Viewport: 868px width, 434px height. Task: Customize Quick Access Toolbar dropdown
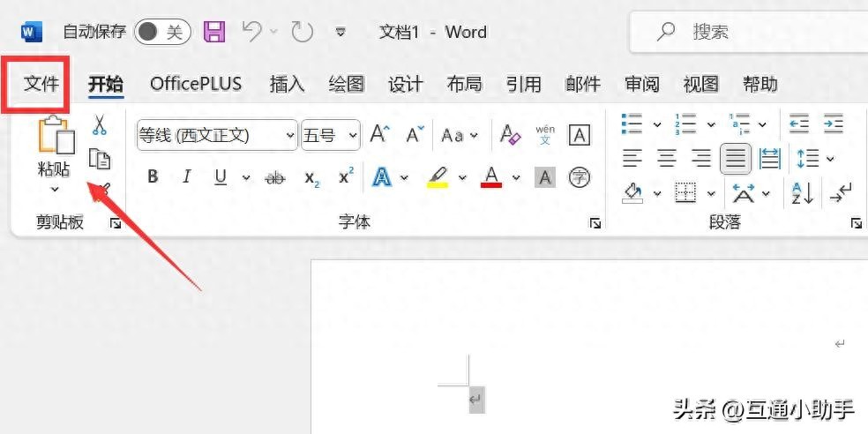click(341, 32)
